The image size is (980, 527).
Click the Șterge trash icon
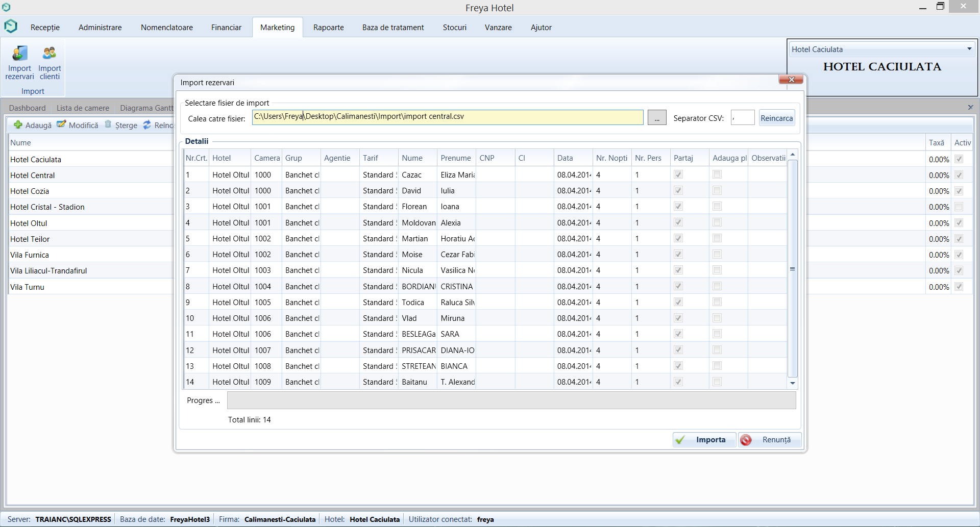pyautogui.click(x=108, y=124)
